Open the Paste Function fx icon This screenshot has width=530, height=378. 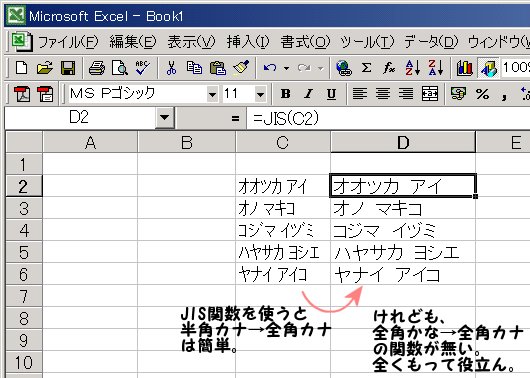tap(389, 68)
